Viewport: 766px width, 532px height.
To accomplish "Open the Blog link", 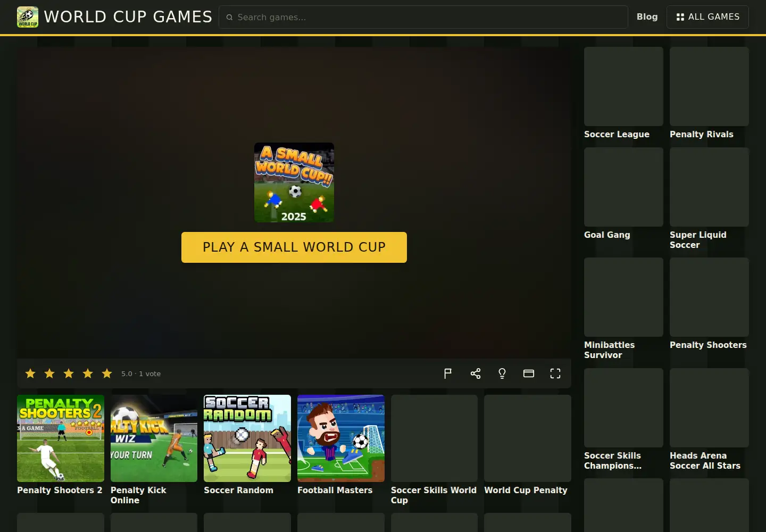I will click(x=647, y=17).
